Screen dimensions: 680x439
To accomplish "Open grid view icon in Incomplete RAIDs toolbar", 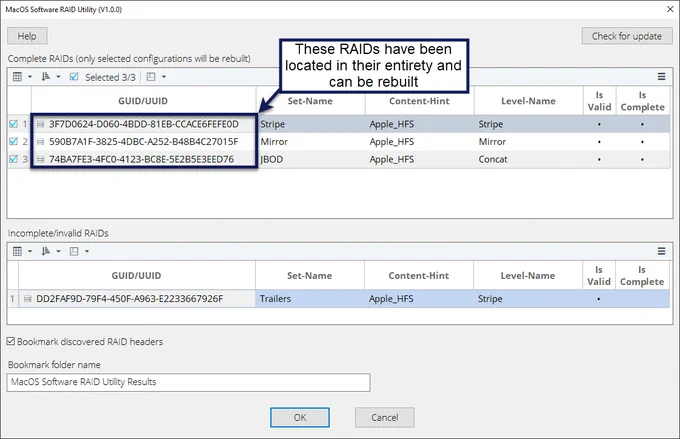I will [x=17, y=251].
